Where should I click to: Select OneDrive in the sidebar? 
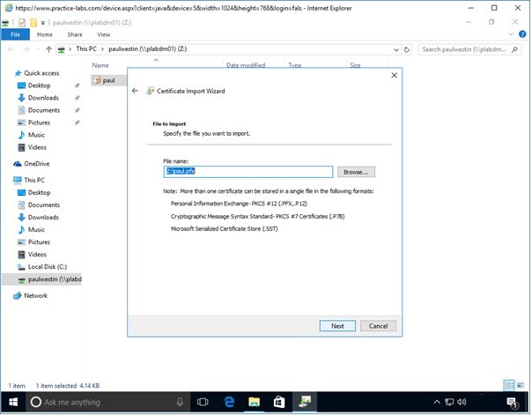point(36,164)
